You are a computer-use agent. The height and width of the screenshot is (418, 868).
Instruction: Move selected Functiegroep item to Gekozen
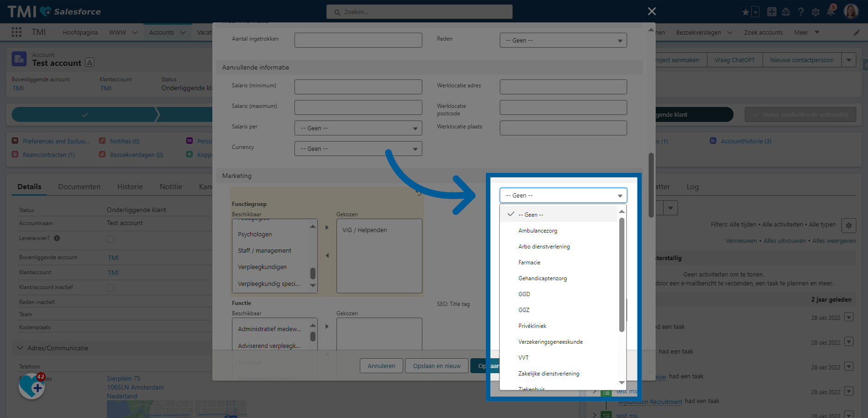click(x=327, y=227)
